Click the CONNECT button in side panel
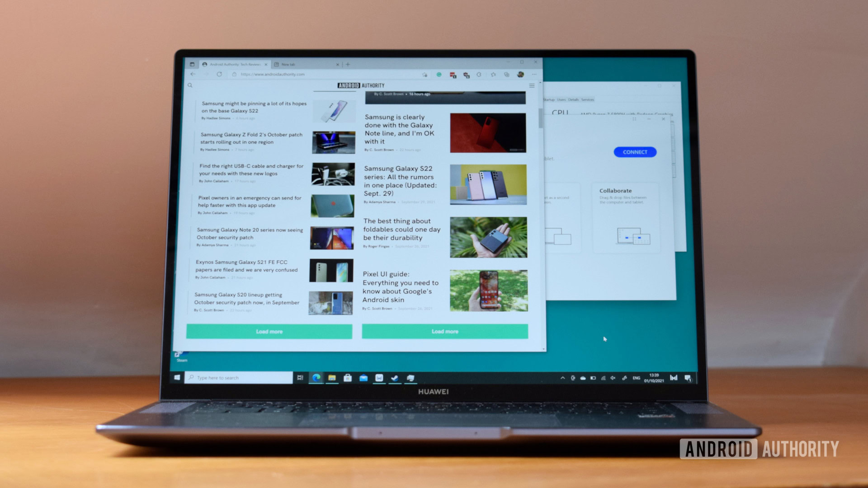This screenshot has width=868, height=488. pos(634,152)
